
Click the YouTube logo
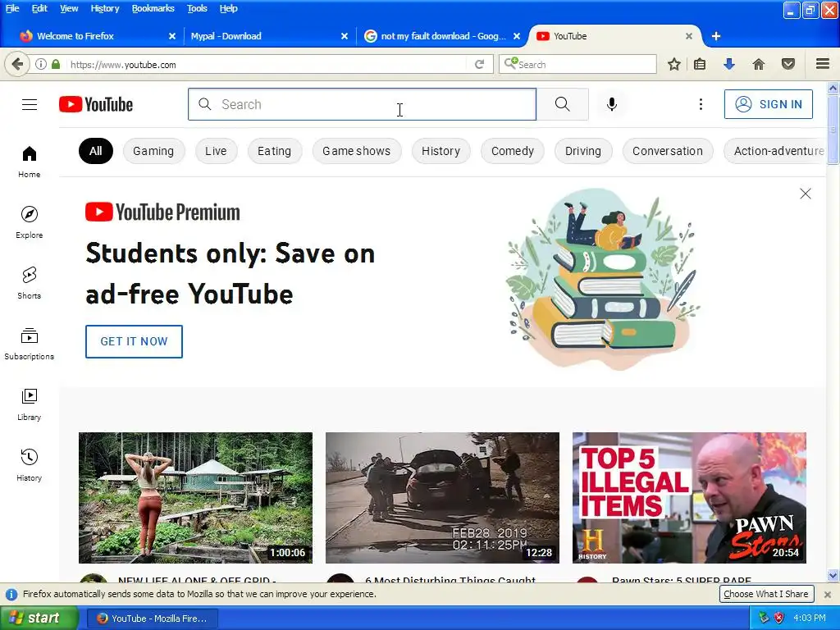point(96,104)
